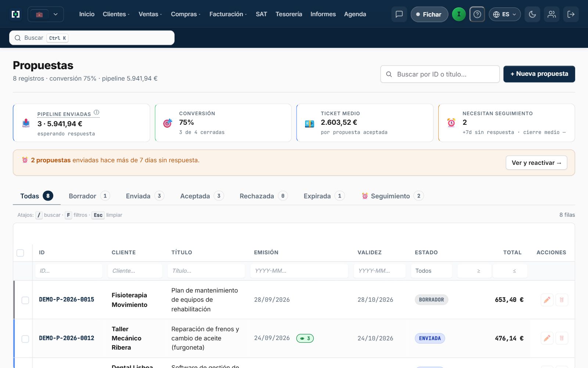Open the help question mark icon
The image size is (588, 368).
[477, 14]
